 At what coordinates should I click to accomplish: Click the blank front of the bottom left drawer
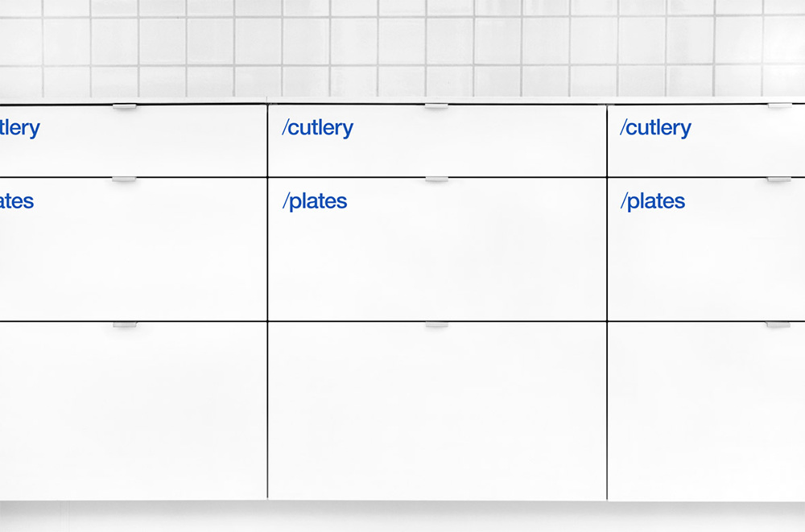point(133,410)
